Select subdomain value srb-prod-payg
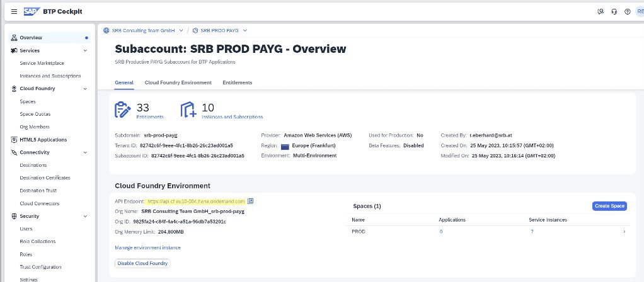Image resolution: width=644 pixels, height=282 pixels. tap(161, 135)
